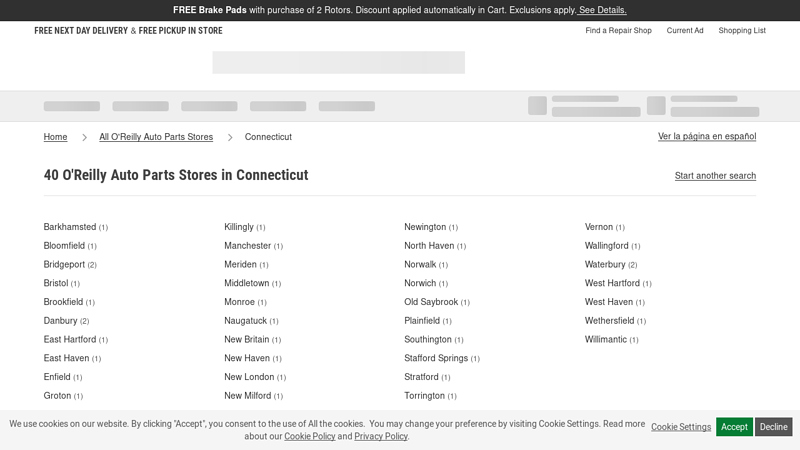Screen dimensions: 800x450
Task: Open the Current Ad link
Action: pyautogui.click(x=685, y=31)
